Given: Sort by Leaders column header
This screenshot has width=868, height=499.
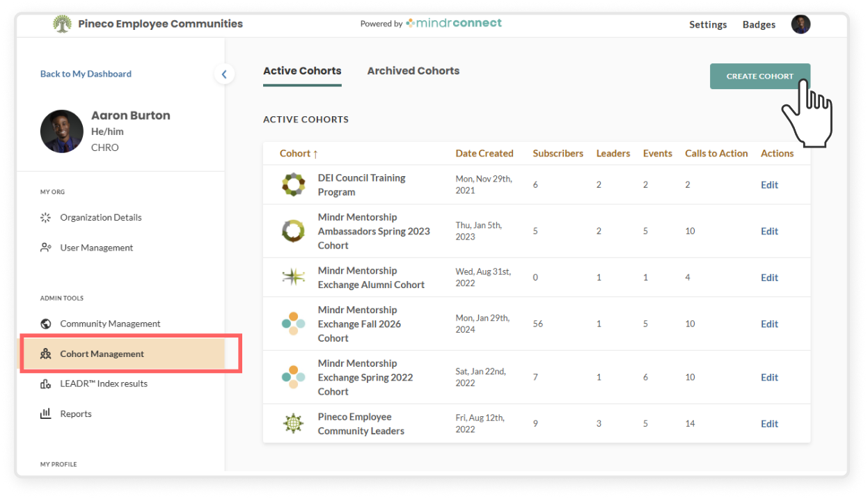Looking at the screenshot, I should 613,153.
